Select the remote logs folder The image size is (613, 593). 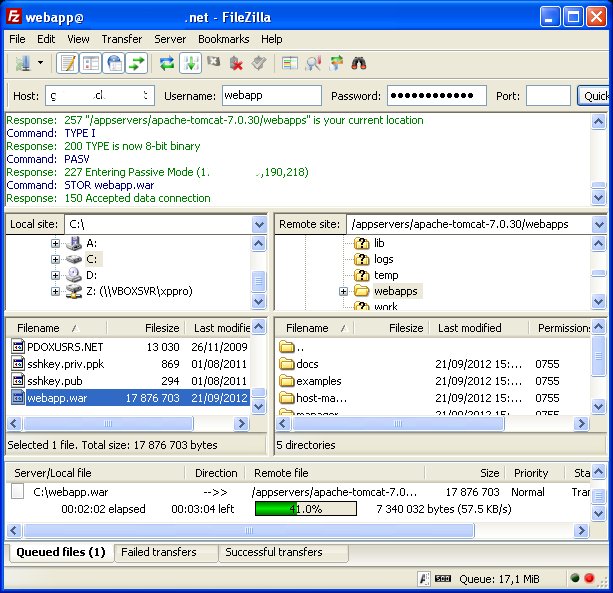click(374, 259)
